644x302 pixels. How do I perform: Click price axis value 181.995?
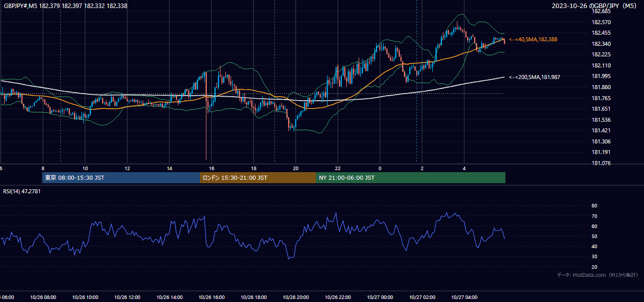tap(602, 76)
